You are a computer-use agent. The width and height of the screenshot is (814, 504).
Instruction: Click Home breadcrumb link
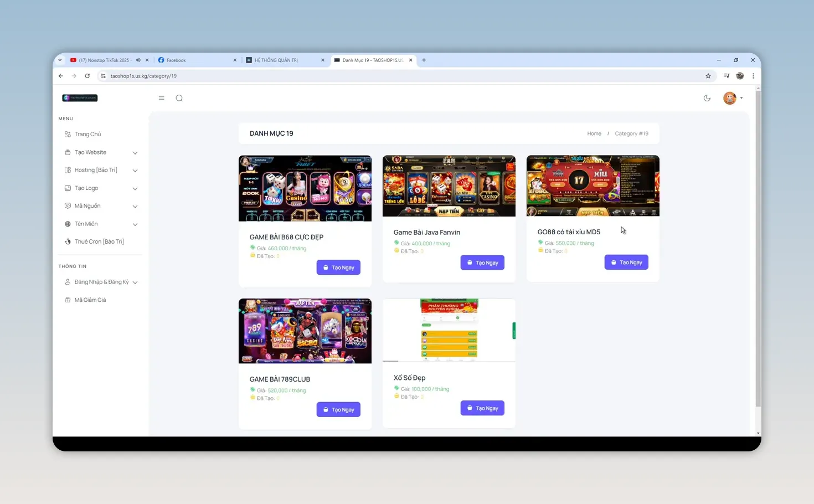click(x=594, y=133)
